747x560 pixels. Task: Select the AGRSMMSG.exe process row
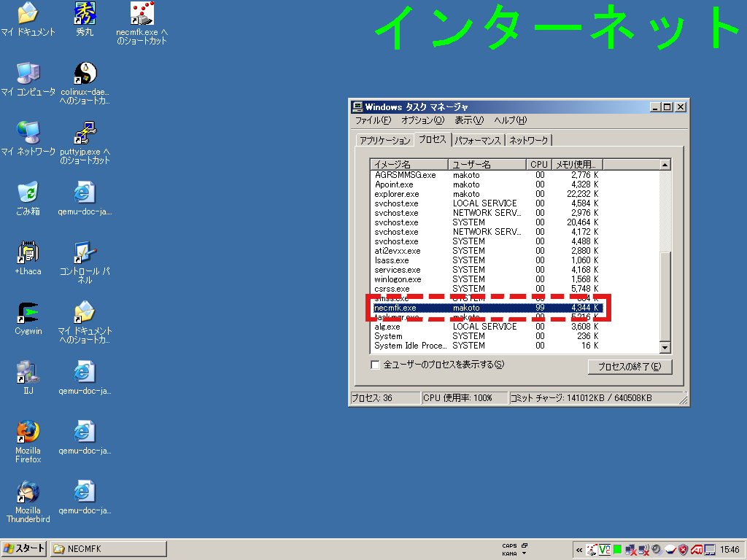[x=486, y=175]
